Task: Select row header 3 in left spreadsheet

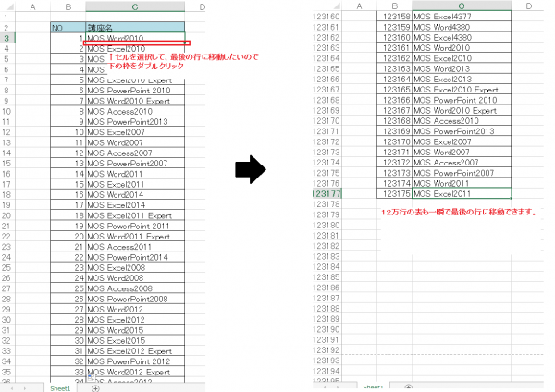Action: tap(6, 38)
